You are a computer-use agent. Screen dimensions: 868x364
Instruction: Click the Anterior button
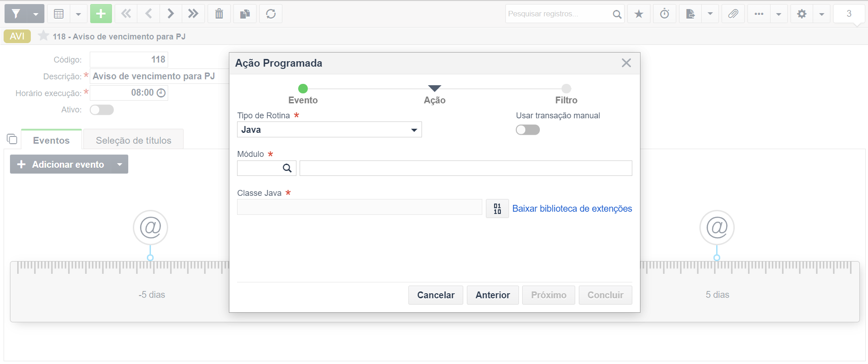493,295
